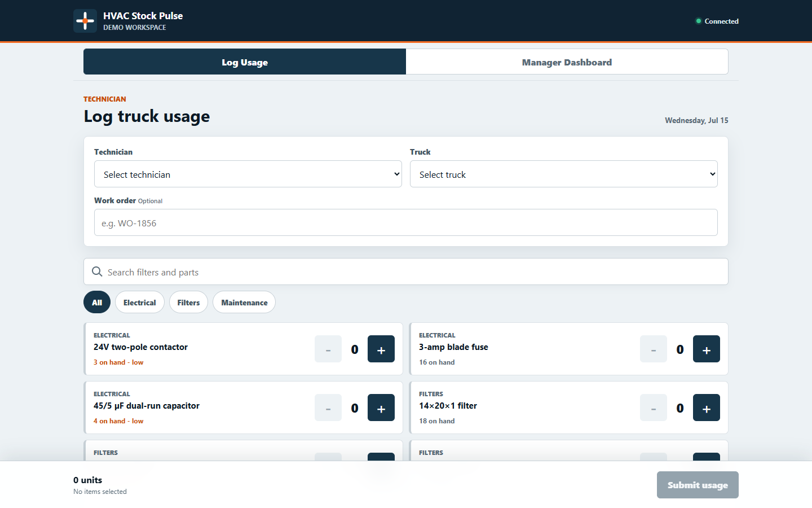The height and width of the screenshot is (508, 812).
Task: Decrease 24V two-pole contactor quantity
Action: point(328,349)
